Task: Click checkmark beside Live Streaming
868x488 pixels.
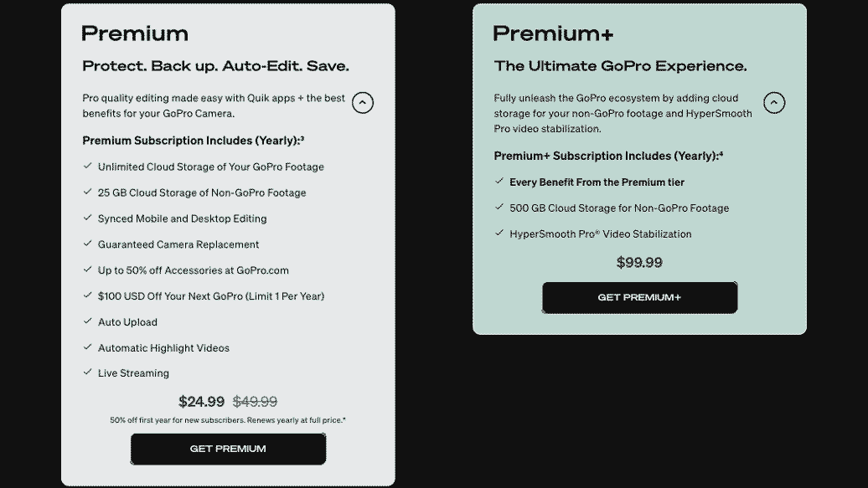Action: [x=87, y=372]
